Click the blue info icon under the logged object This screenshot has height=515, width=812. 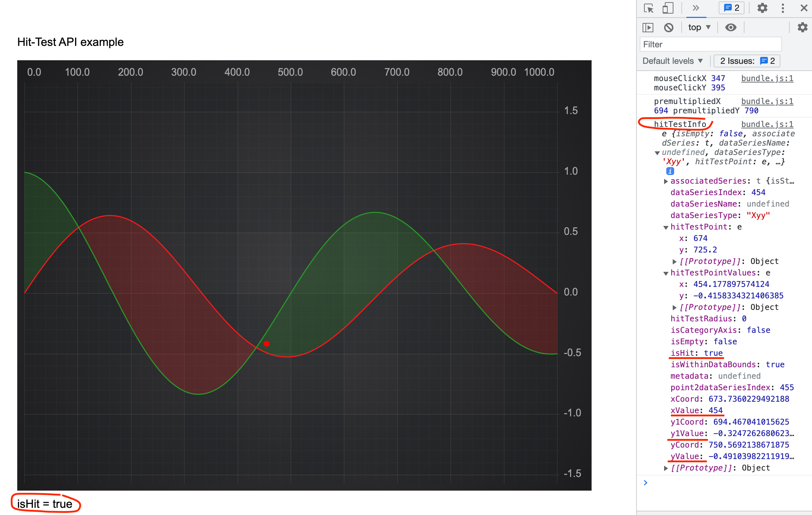point(670,171)
